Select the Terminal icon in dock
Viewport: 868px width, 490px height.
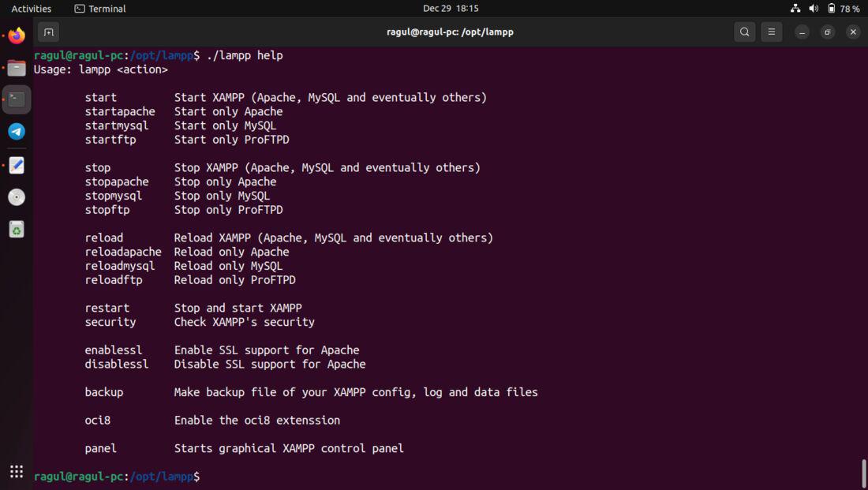coord(17,99)
